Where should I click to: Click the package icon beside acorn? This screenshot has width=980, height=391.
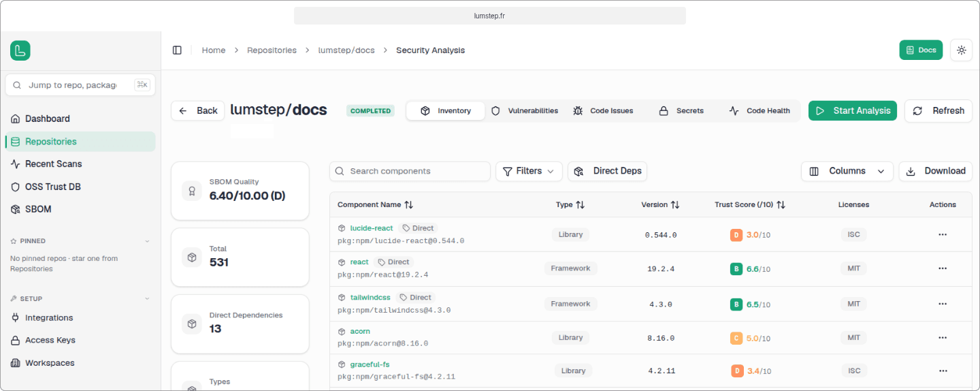pyautogui.click(x=342, y=331)
